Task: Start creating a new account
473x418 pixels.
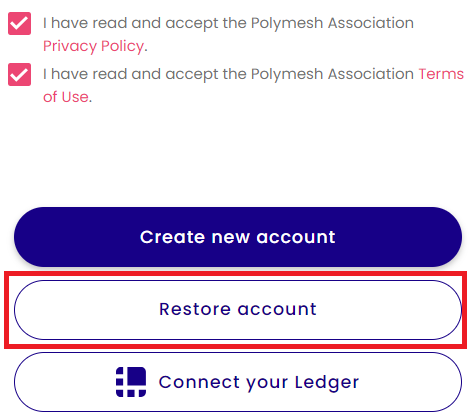Action: point(238,237)
